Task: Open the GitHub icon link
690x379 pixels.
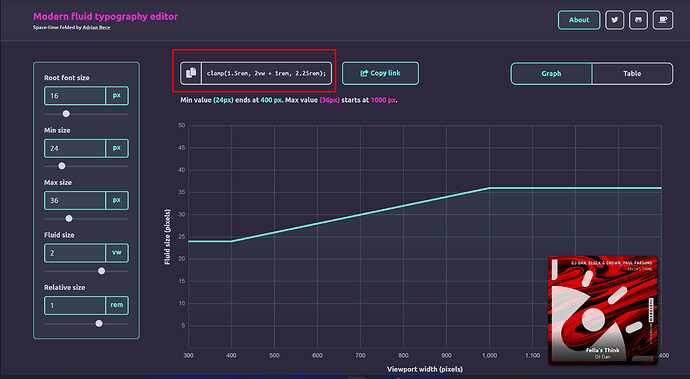Action: click(x=638, y=20)
